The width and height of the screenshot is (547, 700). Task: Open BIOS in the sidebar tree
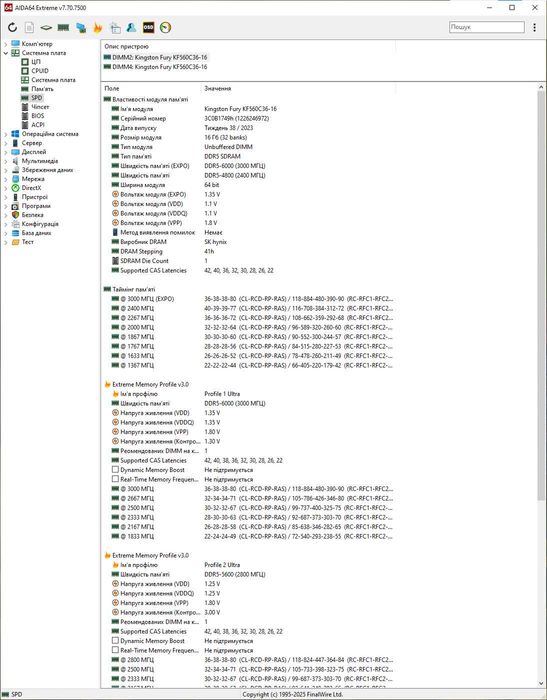point(38,116)
